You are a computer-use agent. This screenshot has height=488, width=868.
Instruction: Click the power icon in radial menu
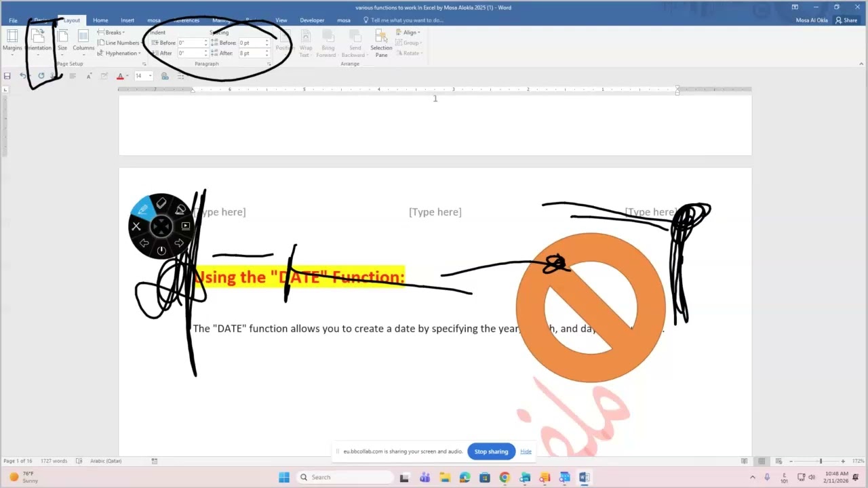pyautogui.click(x=161, y=250)
